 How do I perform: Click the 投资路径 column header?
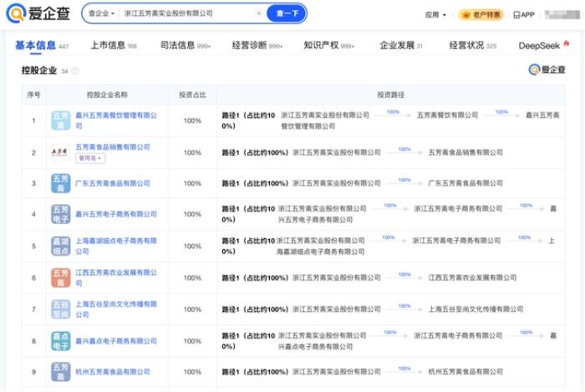click(390, 94)
